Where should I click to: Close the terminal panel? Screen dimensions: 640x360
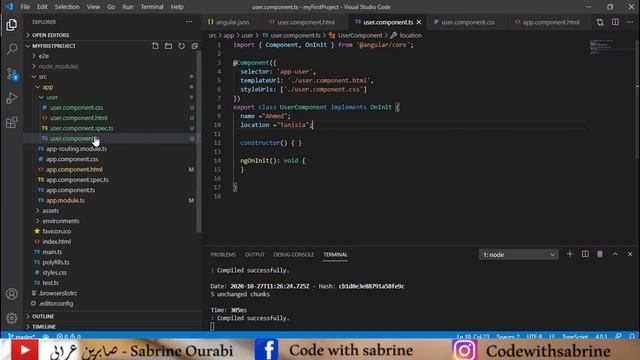click(x=630, y=254)
